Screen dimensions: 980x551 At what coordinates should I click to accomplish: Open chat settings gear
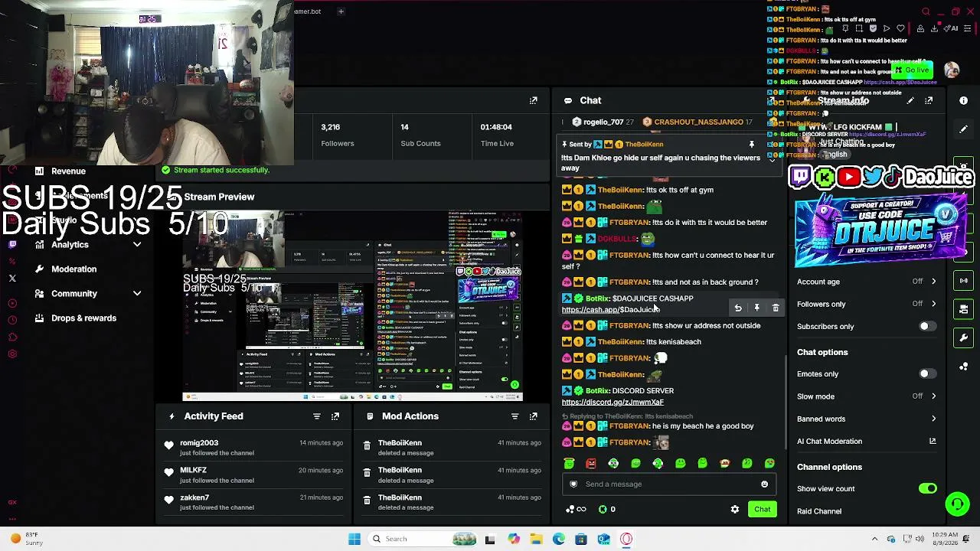[735, 510]
